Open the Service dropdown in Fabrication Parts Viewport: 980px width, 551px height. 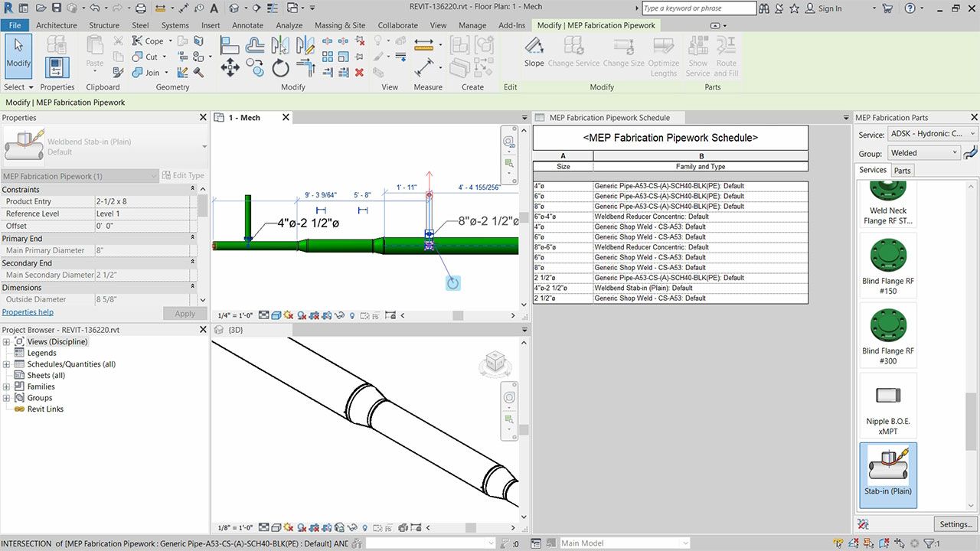point(933,134)
